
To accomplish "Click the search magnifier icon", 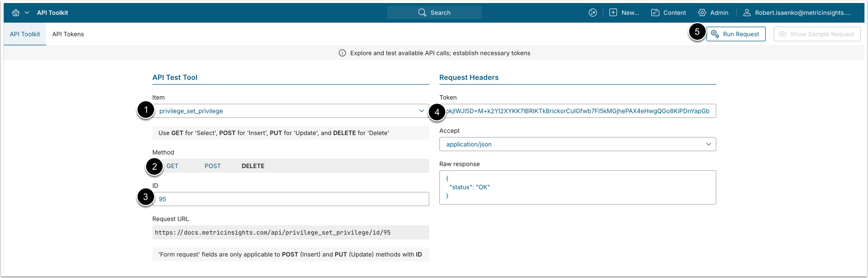I will (422, 13).
